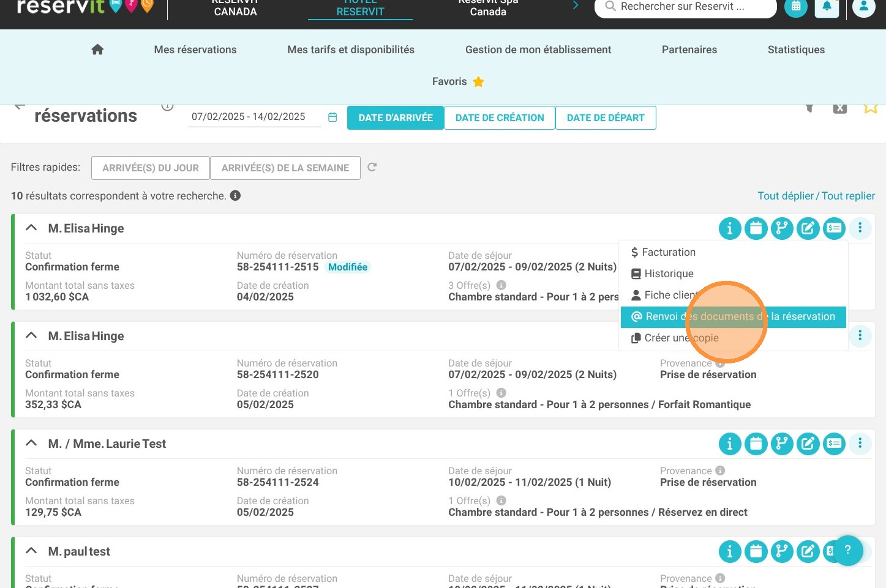Apply ARRIVÉE(S) DE LA SEMAINE quick filter
Viewport: 886px width, 588px height.
tap(285, 168)
